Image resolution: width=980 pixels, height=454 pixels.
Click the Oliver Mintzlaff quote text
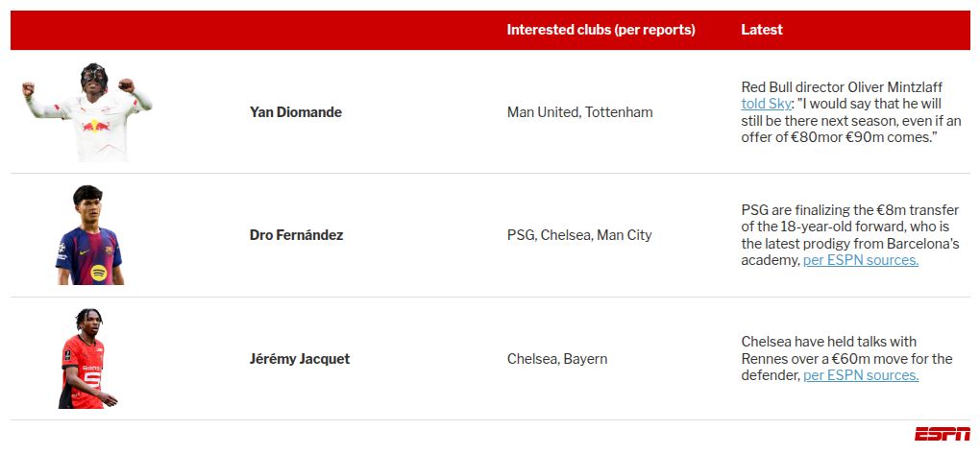(x=845, y=121)
